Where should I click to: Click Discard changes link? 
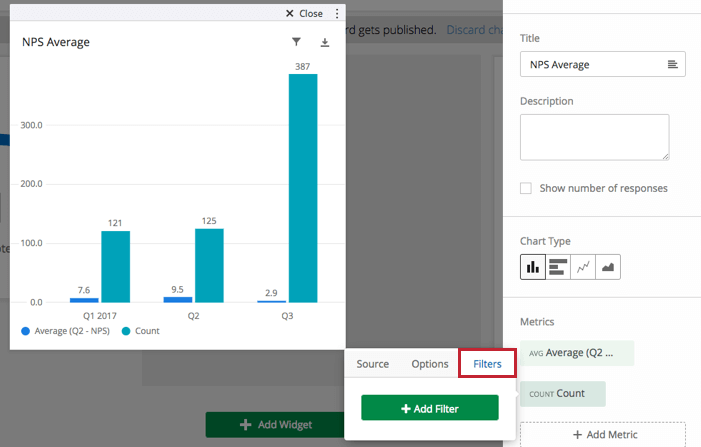(474, 30)
